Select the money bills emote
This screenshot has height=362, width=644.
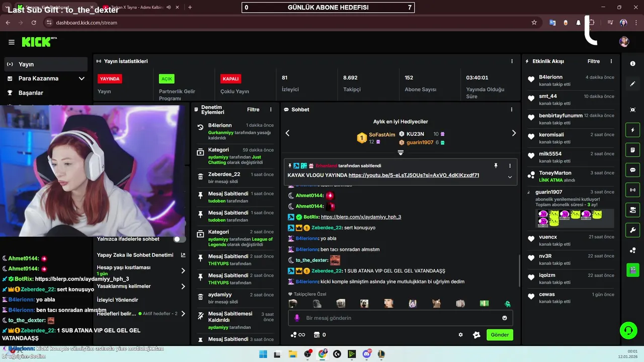coord(484,304)
